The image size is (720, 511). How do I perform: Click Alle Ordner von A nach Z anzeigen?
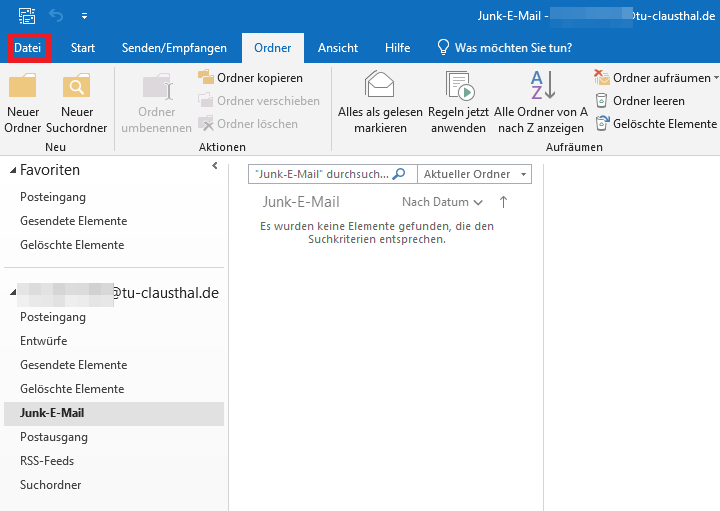541,102
